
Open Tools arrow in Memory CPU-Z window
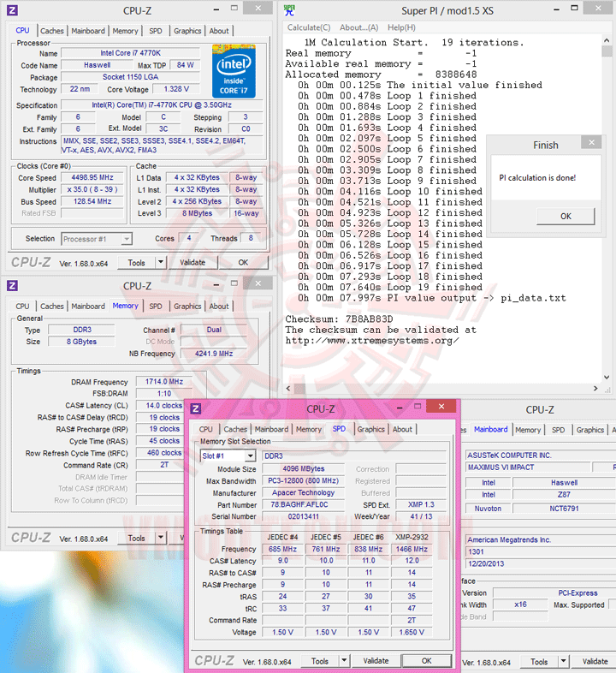pos(161,538)
